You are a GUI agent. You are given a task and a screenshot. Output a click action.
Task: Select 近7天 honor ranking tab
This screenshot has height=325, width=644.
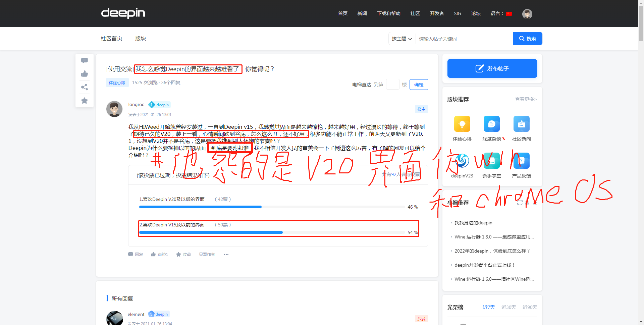(489, 307)
